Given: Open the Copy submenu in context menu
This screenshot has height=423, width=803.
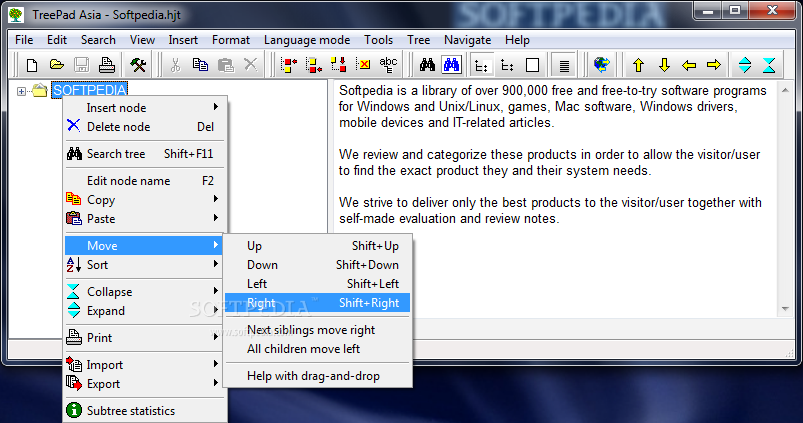Looking at the screenshot, I should (x=144, y=200).
